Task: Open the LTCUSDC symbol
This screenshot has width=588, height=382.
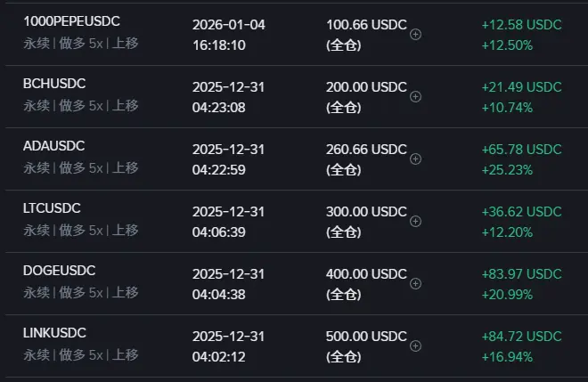Action: click(52, 208)
